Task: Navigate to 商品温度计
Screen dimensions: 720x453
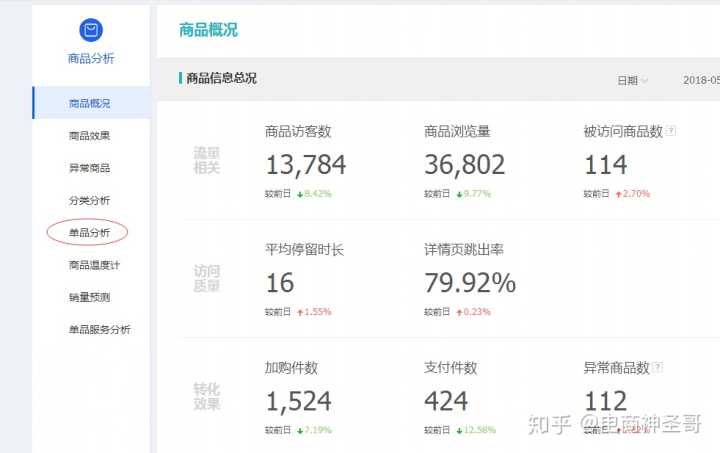Action: click(94, 265)
